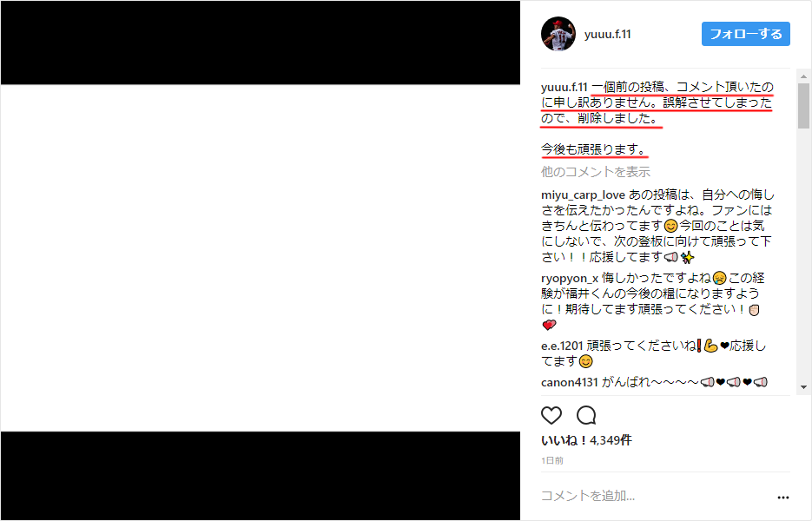Like the post with the heart icon
Screen dimensions: 812x521
(551, 415)
